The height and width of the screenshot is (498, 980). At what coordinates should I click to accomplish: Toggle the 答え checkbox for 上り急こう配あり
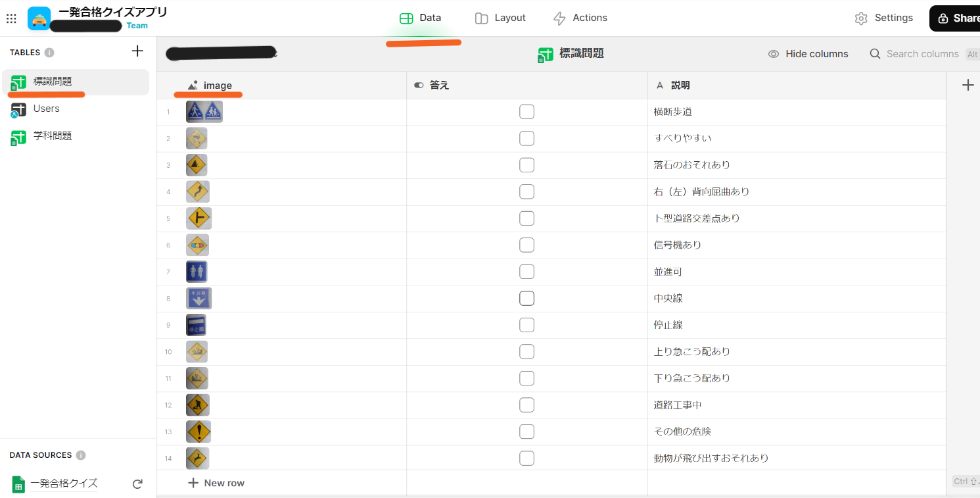click(526, 351)
